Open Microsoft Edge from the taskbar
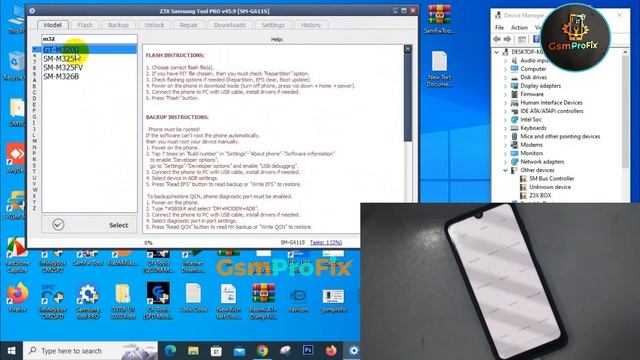This screenshot has width=640, height=360. tap(170, 351)
